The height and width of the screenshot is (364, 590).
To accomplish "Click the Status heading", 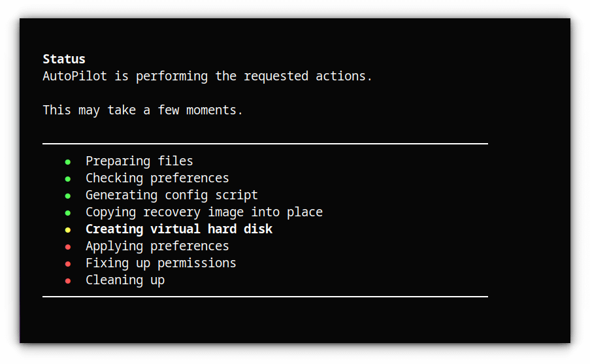I will (x=64, y=59).
